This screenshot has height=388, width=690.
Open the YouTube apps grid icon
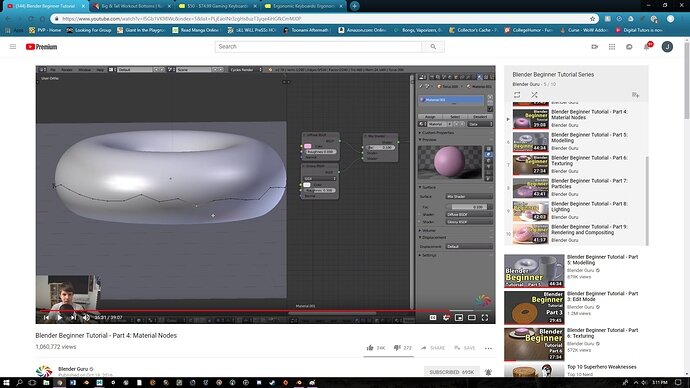pyautogui.click(x=612, y=47)
